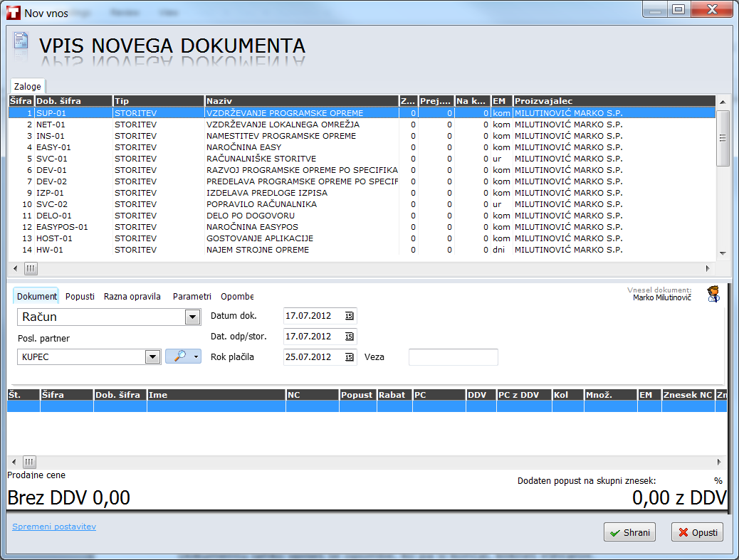Close the Nov vnos window
Viewport: 739px width, 560px height.
point(712,9)
